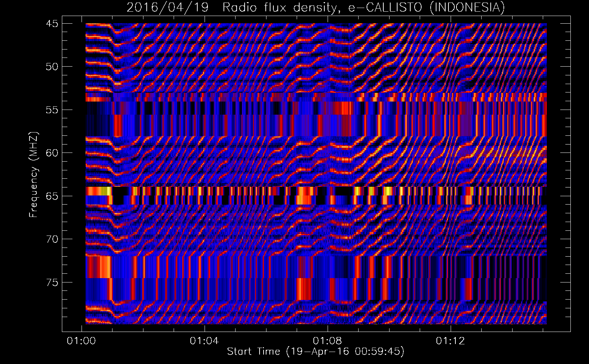Click the 01:00 time tick label
The height and width of the screenshot is (364, 589).
point(81,341)
